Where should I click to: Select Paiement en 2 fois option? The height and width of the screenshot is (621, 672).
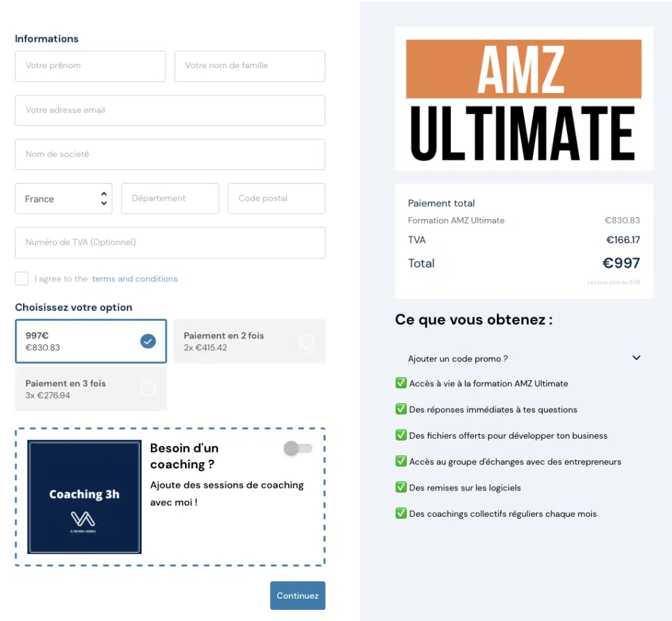coord(249,342)
